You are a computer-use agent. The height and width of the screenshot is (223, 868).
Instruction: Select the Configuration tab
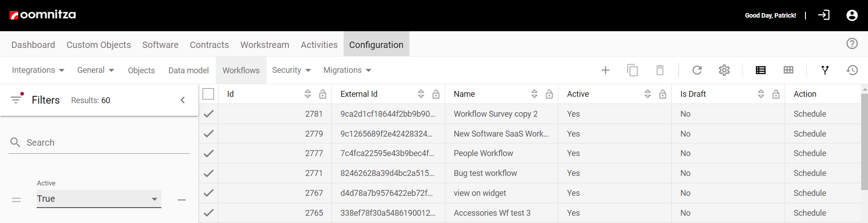[x=376, y=45]
